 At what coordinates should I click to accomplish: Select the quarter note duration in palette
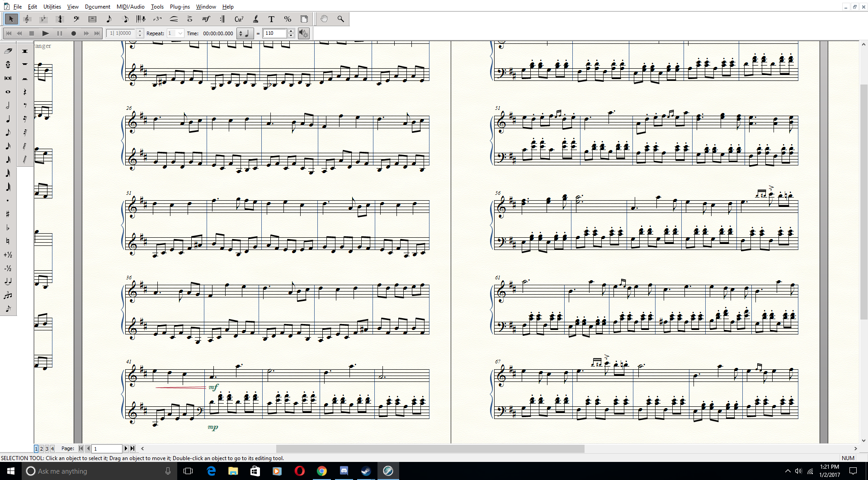[8, 119]
